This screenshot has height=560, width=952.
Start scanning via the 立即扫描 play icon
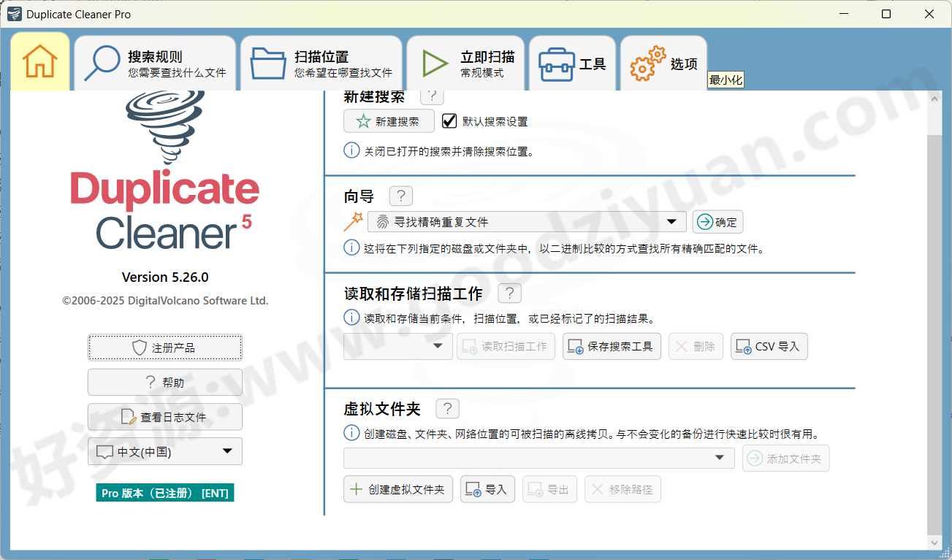coord(434,61)
